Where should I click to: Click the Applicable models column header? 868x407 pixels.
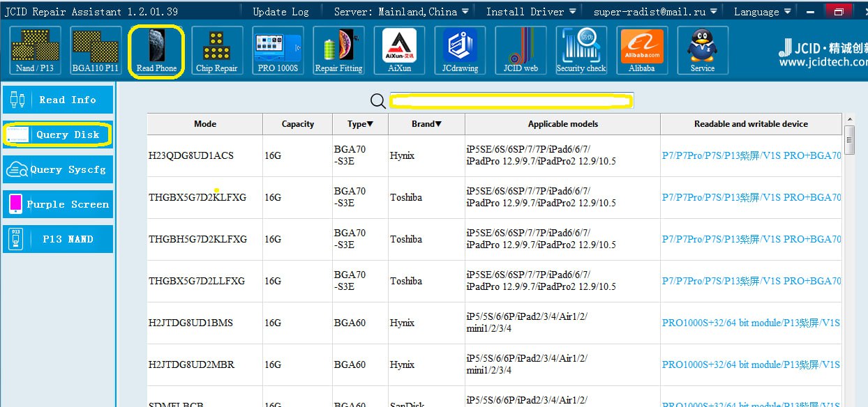click(x=562, y=124)
